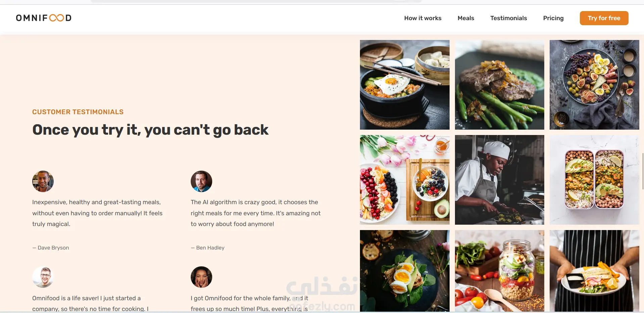The height and width of the screenshot is (313, 644).
Task: Go to Meals in the navigation
Action: point(466,18)
